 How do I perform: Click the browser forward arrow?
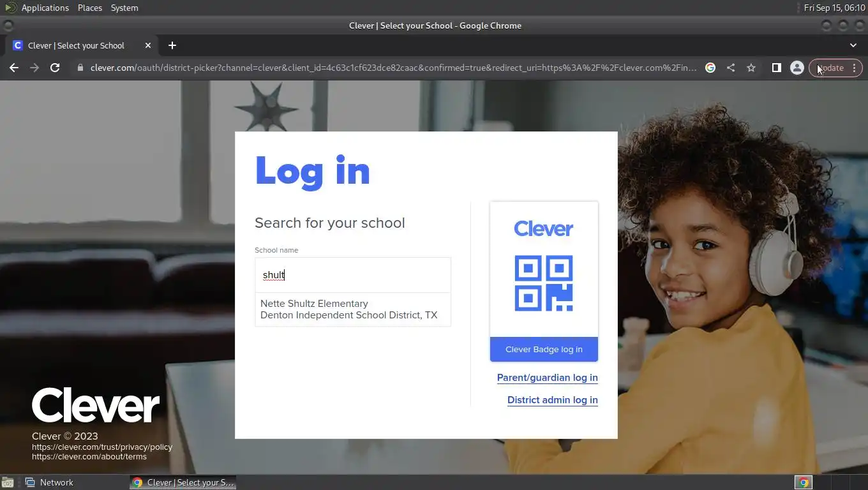point(34,68)
